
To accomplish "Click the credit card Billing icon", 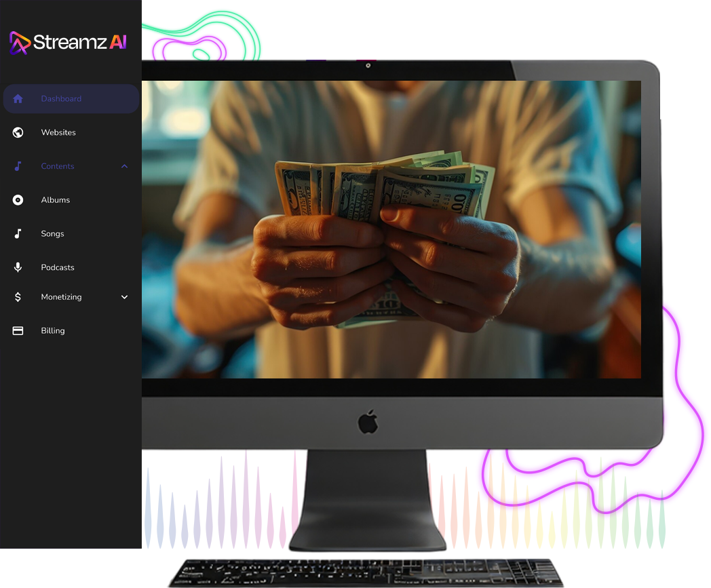I will [x=18, y=331].
